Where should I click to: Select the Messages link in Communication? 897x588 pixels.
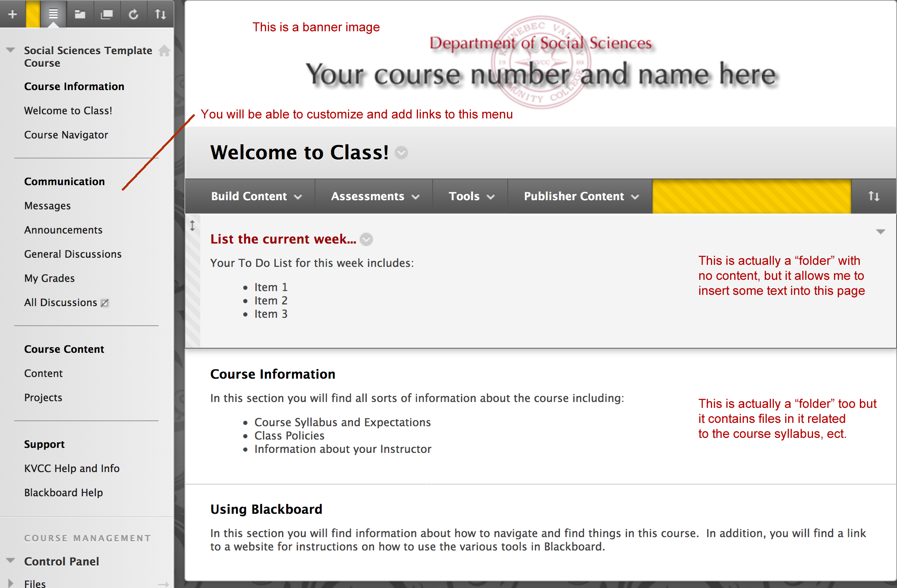[x=47, y=206]
